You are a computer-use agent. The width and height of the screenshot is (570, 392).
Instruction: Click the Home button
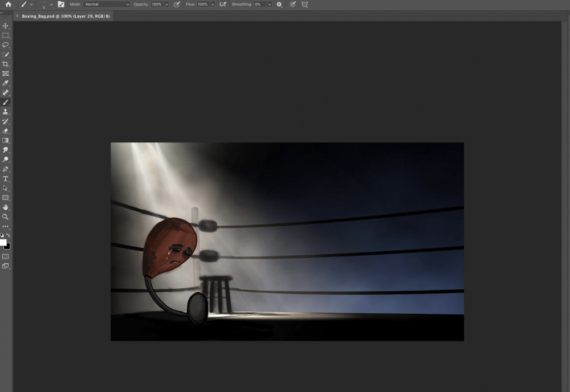pyautogui.click(x=8, y=4)
